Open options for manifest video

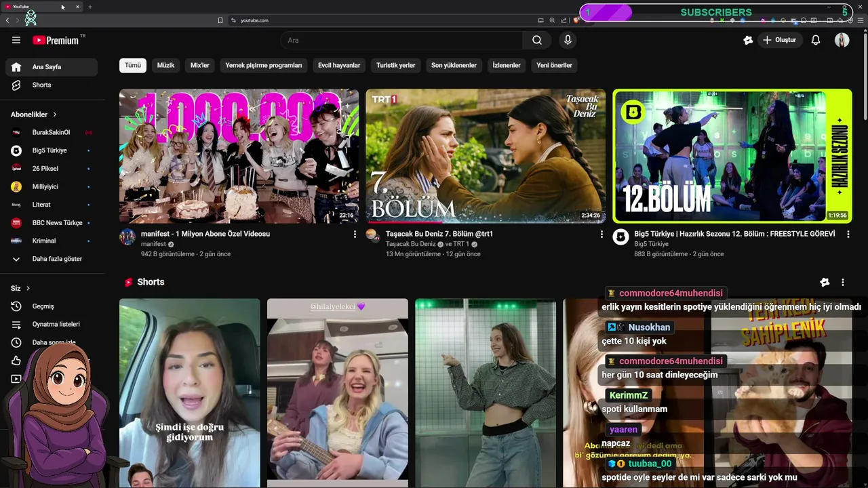click(355, 234)
